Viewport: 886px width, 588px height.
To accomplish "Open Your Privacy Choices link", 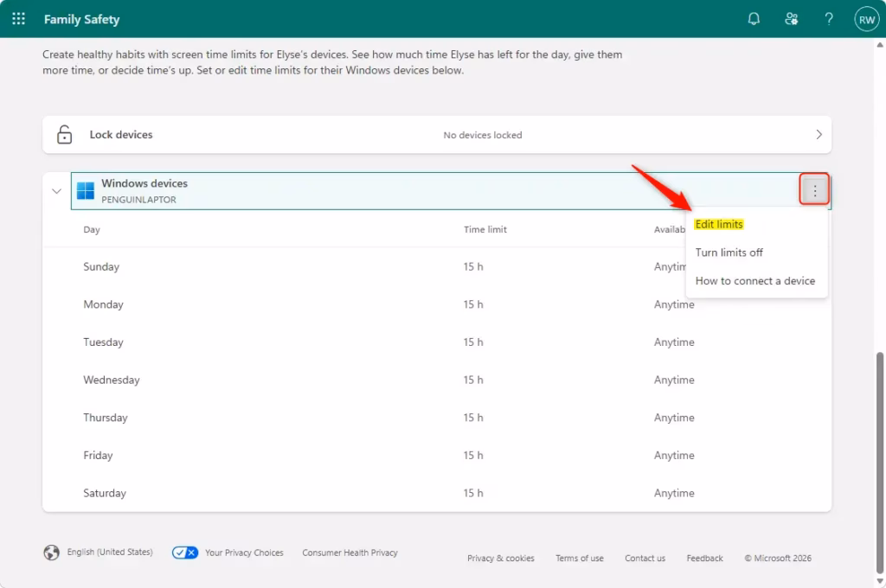I will pos(244,553).
